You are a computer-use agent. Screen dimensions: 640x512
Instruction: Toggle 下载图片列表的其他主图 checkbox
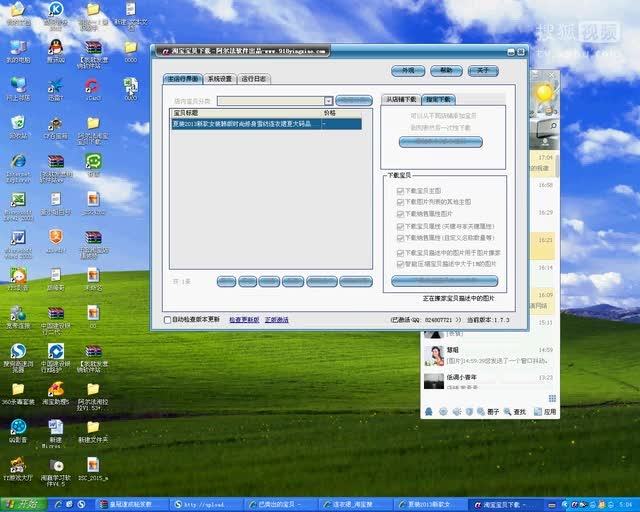[x=400, y=202]
